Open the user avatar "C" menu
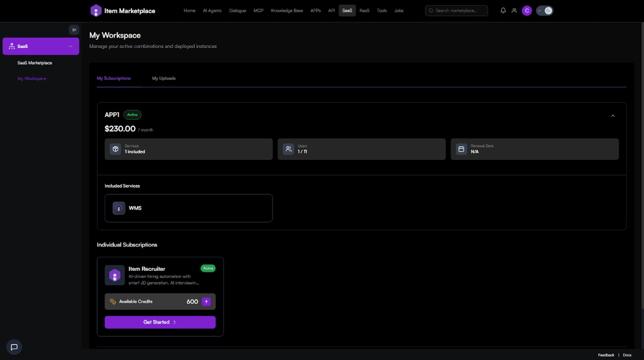644x360 pixels. pos(527,10)
